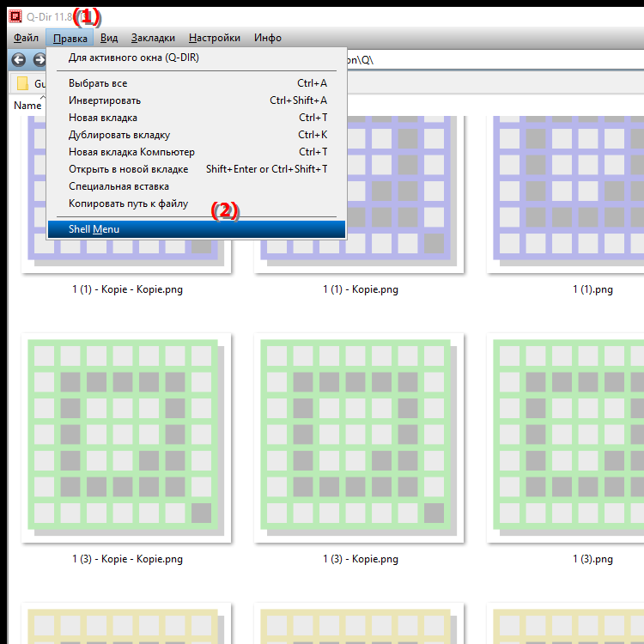Click the Q-Dir application icon in title bar
The width and height of the screenshot is (644, 644).
pos(15,16)
